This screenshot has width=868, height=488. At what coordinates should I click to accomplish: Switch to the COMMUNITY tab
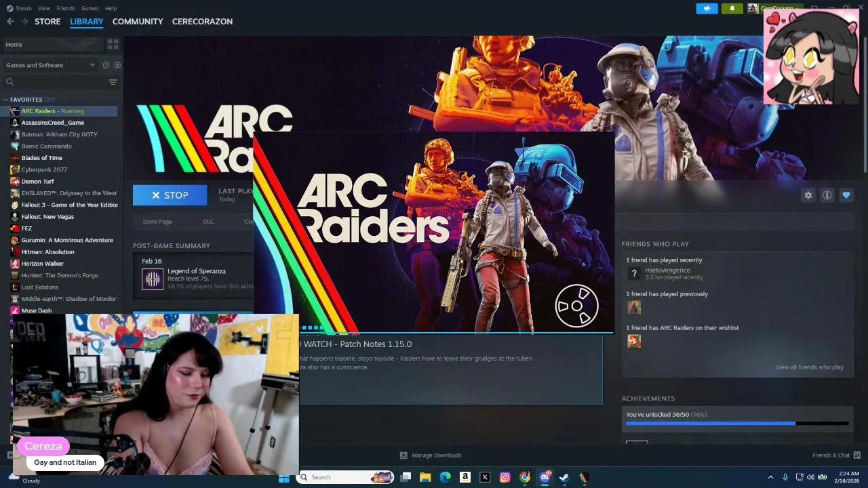(x=138, y=22)
